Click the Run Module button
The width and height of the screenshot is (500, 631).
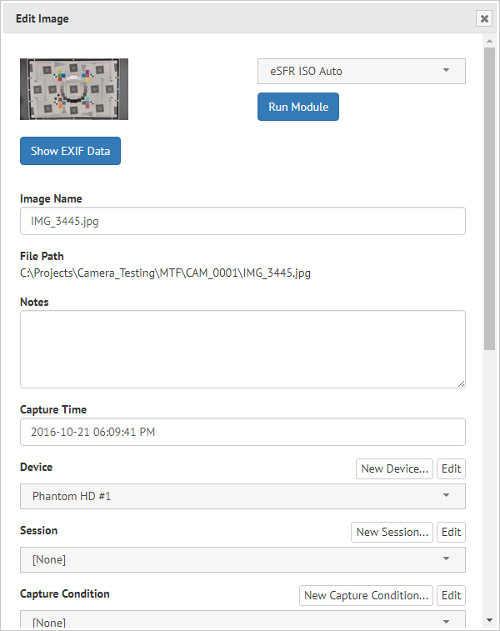[x=298, y=107]
